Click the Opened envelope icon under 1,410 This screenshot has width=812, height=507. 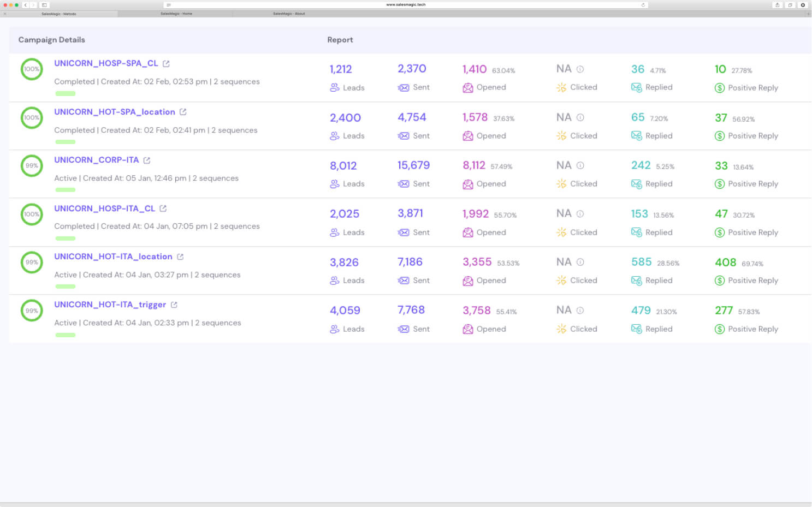coord(468,87)
